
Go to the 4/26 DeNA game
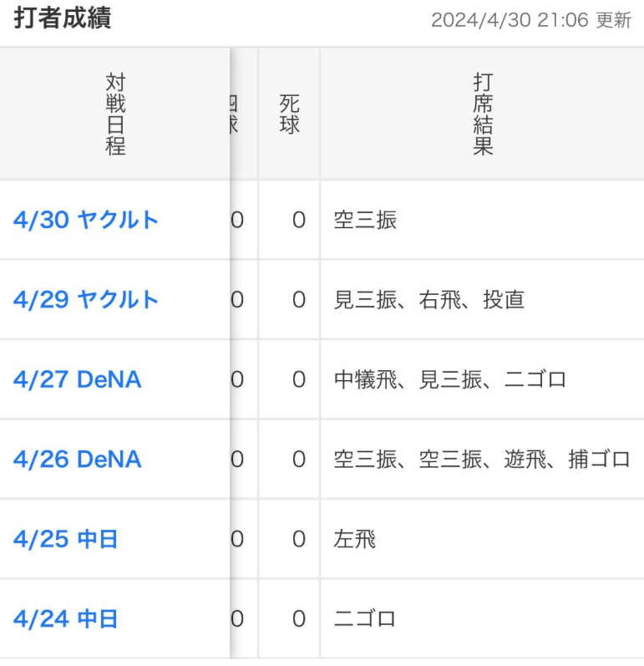tap(78, 460)
